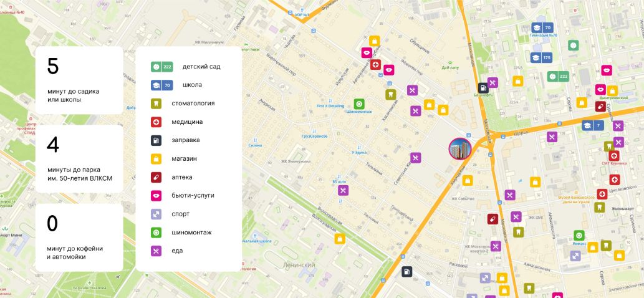Click the детский сад legend label
Image resolution: width=644 pixels, height=298 pixels.
(x=201, y=67)
